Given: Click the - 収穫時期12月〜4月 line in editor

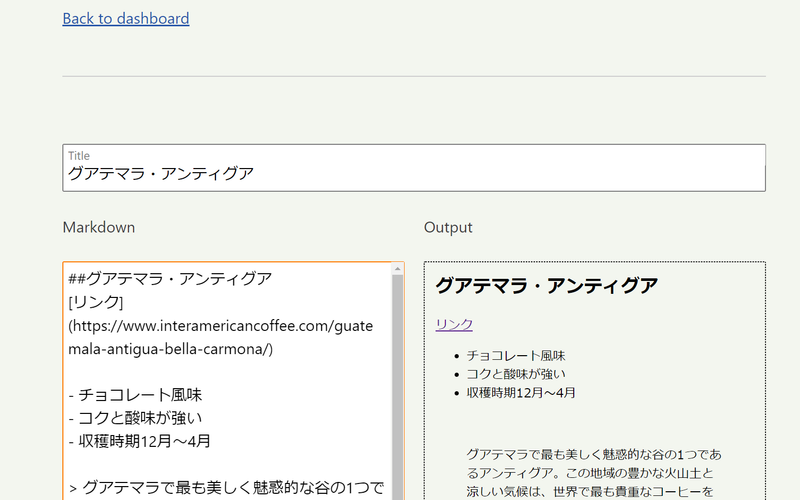Looking at the screenshot, I should coord(139,441).
